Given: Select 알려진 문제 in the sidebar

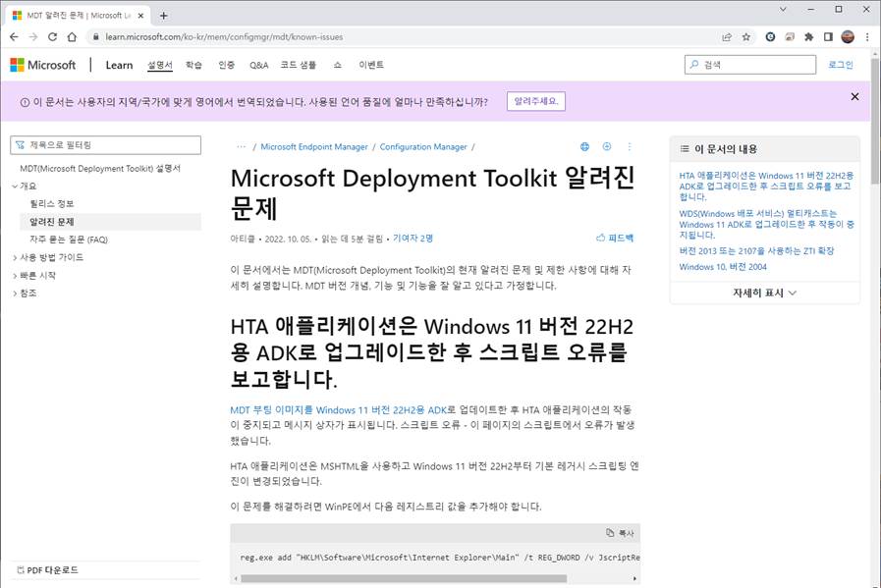Looking at the screenshot, I should pyautogui.click(x=110, y=222).
